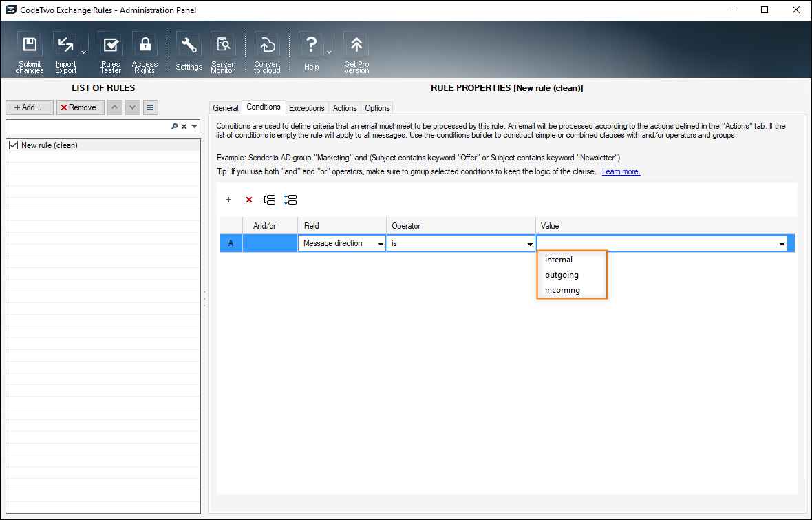The height and width of the screenshot is (520, 812).
Task: Click the CodeTwo app icon in title bar
Action: pos(10,10)
